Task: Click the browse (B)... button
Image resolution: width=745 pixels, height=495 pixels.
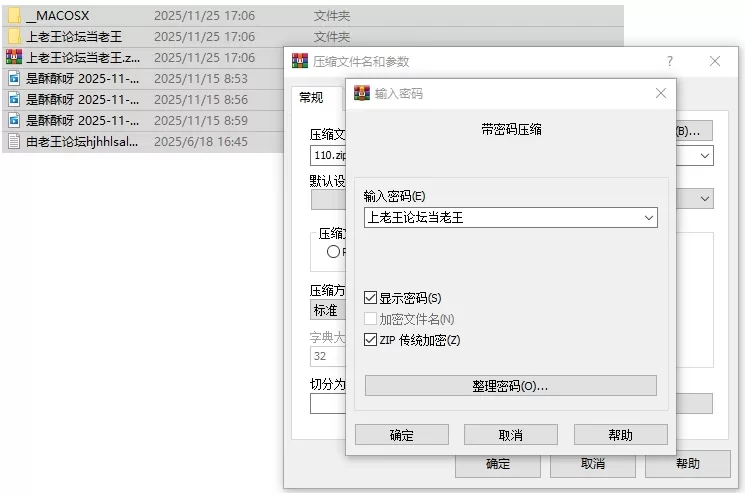Action: pyautogui.click(x=694, y=131)
